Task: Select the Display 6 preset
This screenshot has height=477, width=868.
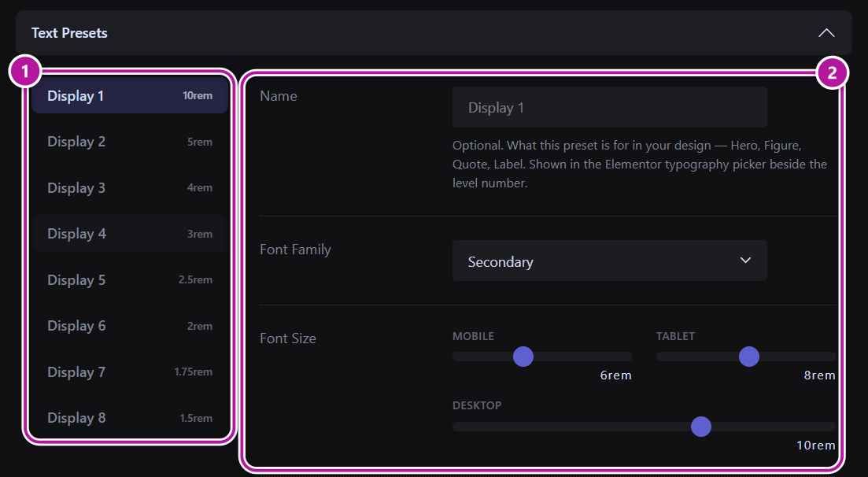Action: pyautogui.click(x=130, y=326)
